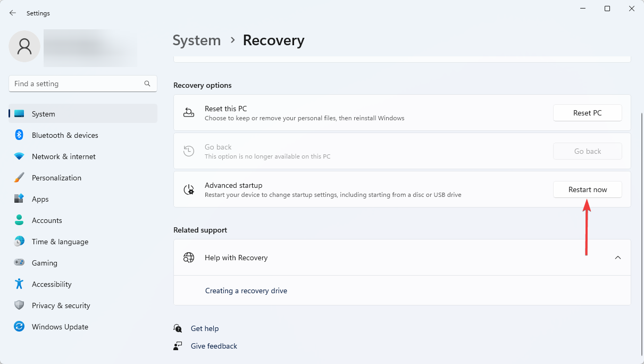Click the Windows Update sync icon
Screen dimensions: 644x364
click(19, 327)
